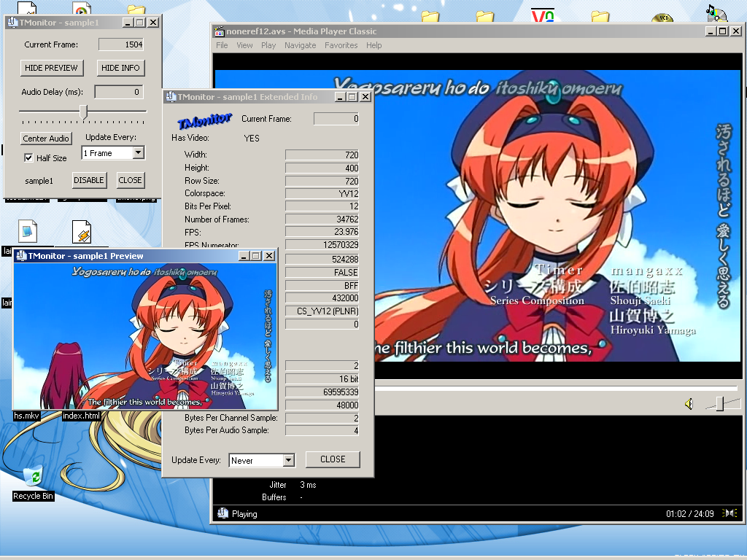This screenshot has height=560, width=747.
Task: Click the Colorspace YV12 field
Action: pyautogui.click(x=322, y=193)
